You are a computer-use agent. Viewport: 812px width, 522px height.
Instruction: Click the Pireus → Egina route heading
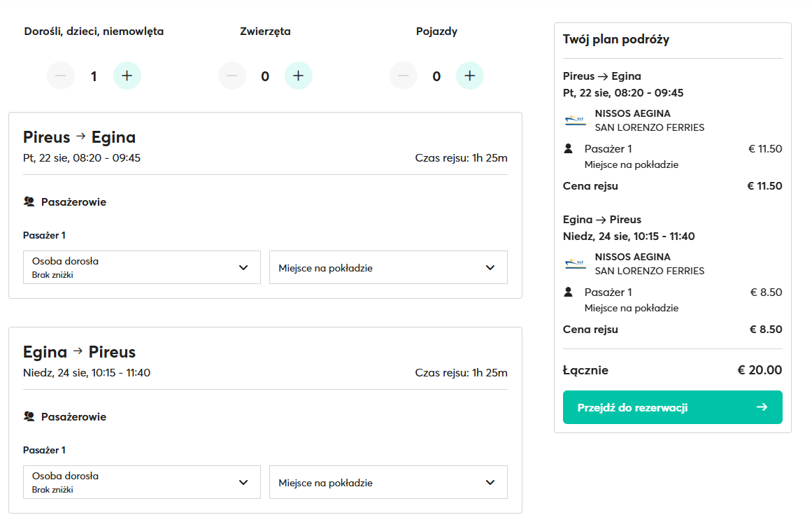pos(79,136)
